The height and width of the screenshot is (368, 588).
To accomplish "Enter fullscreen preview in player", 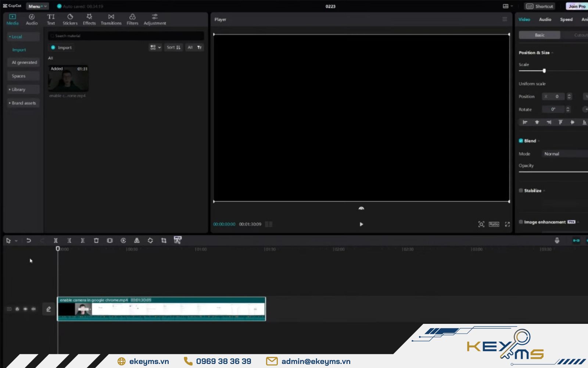I will [507, 224].
